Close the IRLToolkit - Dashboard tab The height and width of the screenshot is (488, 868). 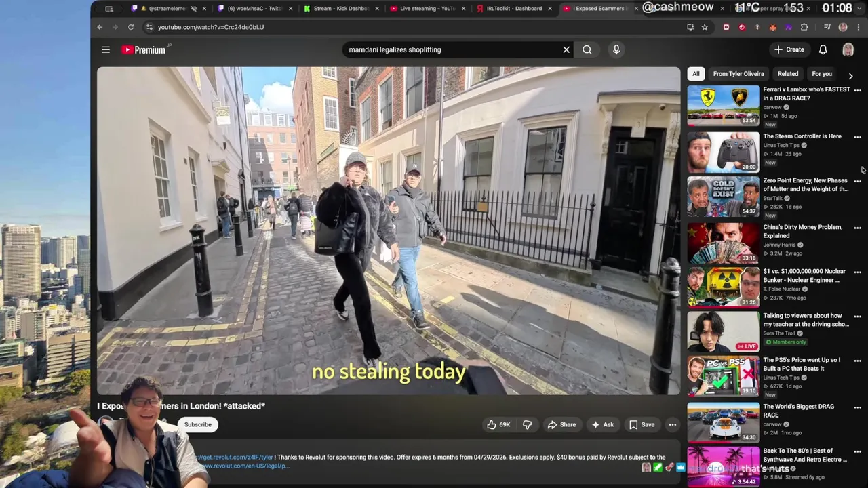tap(551, 9)
